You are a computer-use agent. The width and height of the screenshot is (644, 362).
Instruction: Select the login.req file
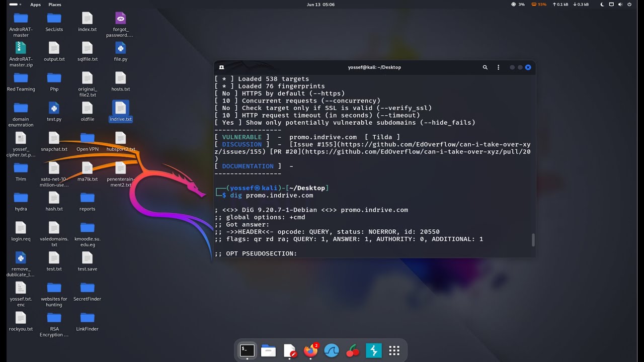(21, 232)
